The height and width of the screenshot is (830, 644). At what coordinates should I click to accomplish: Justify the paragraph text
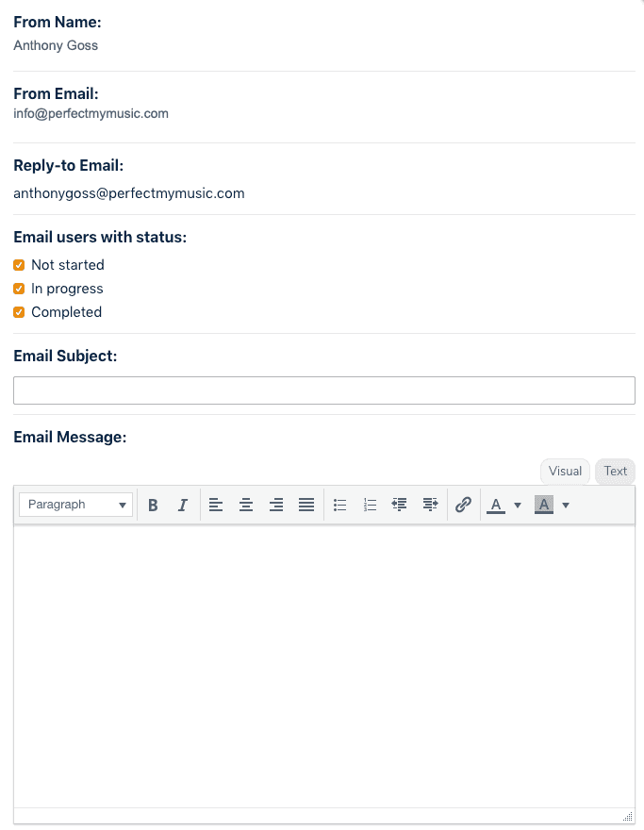click(306, 505)
